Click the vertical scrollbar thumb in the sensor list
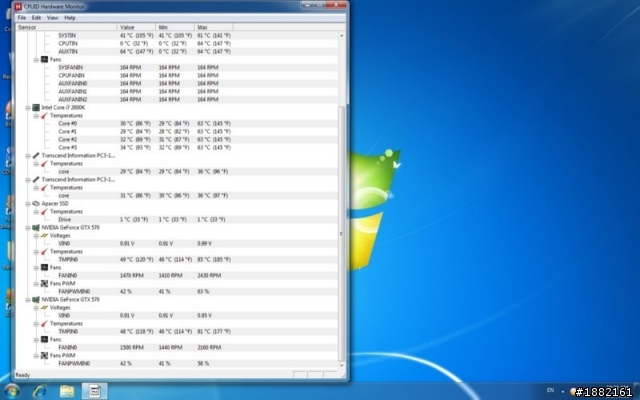640x400 pixels. point(342,233)
